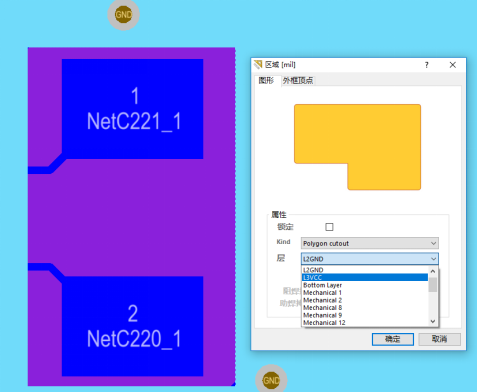This screenshot has width=478, height=392.
Task: Click the layer list scrollbar thumb
Action: point(433,284)
